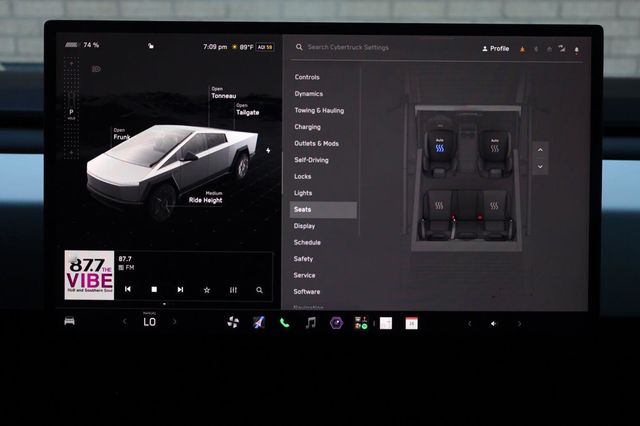Tap Open Tailgate label

pos(247,109)
